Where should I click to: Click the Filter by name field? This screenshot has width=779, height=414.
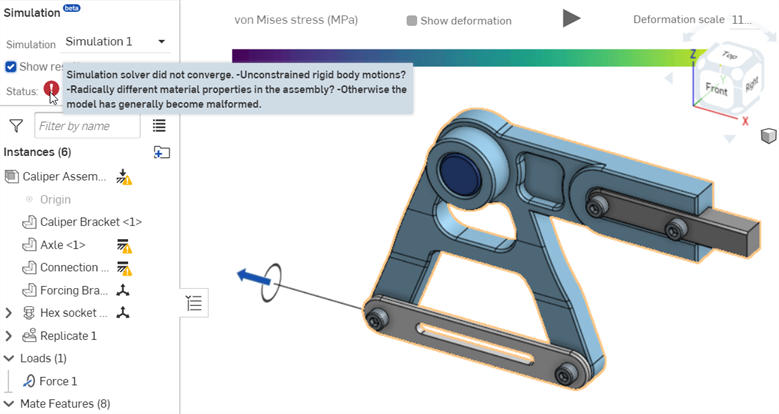[87, 126]
